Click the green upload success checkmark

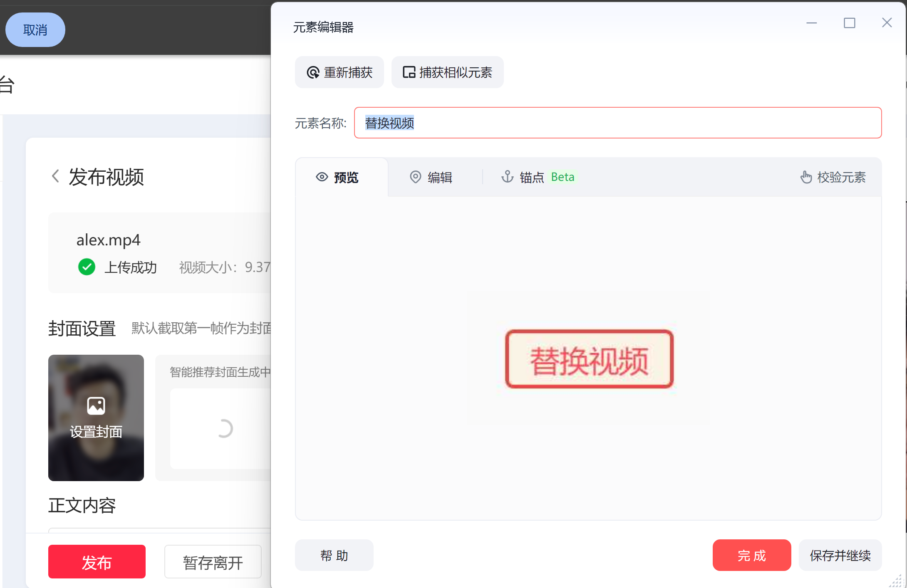(87, 267)
